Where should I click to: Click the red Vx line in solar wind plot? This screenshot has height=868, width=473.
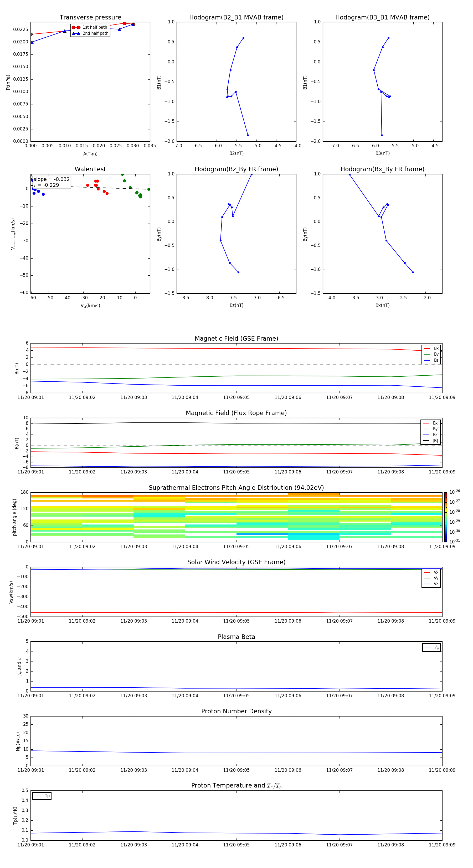point(236,613)
